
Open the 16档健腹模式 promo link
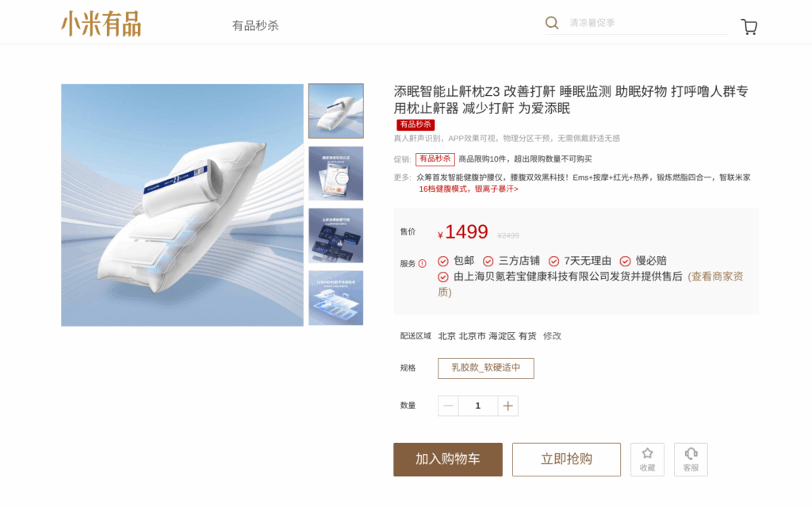point(469,189)
